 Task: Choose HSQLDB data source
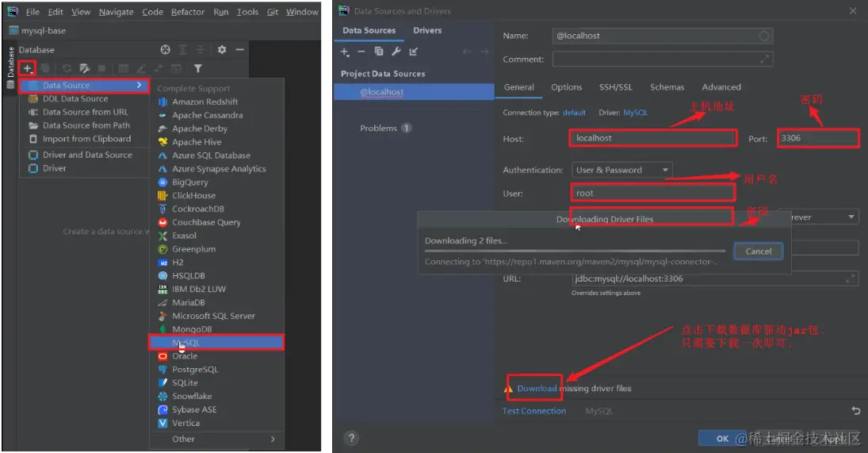(x=216, y=276)
